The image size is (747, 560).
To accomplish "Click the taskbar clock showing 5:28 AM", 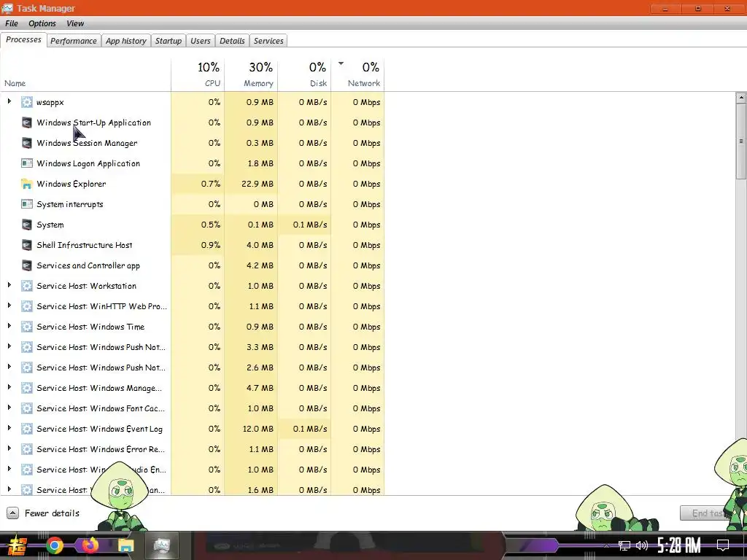I will [x=678, y=545].
